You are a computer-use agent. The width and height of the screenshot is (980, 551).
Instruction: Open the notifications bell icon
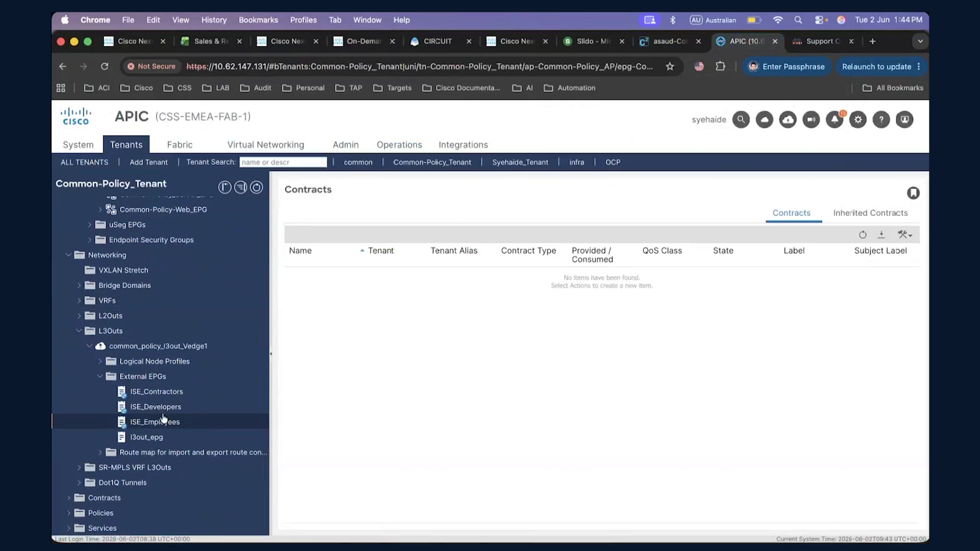[x=835, y=119]
